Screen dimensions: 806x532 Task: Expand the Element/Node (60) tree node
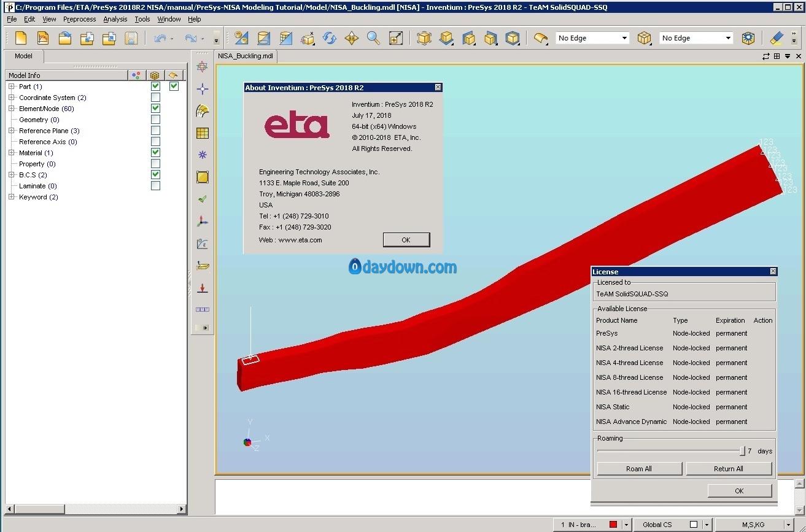click(12, 109)
